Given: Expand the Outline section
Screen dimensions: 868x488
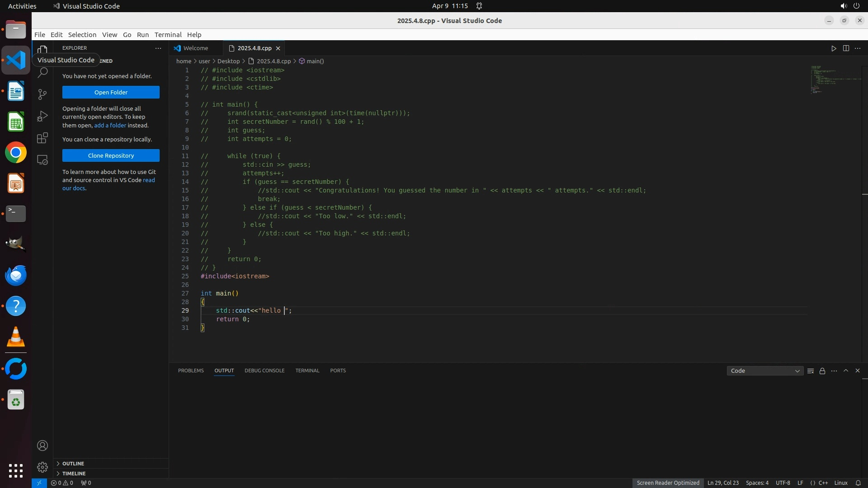Looking at the screenshot, I should pos(73,464).
